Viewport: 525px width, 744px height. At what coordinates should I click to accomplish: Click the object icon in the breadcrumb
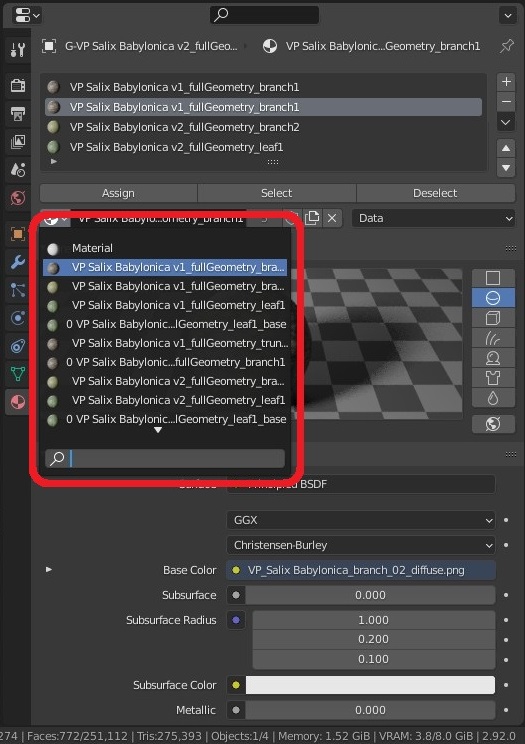click(x=48, y=46)
